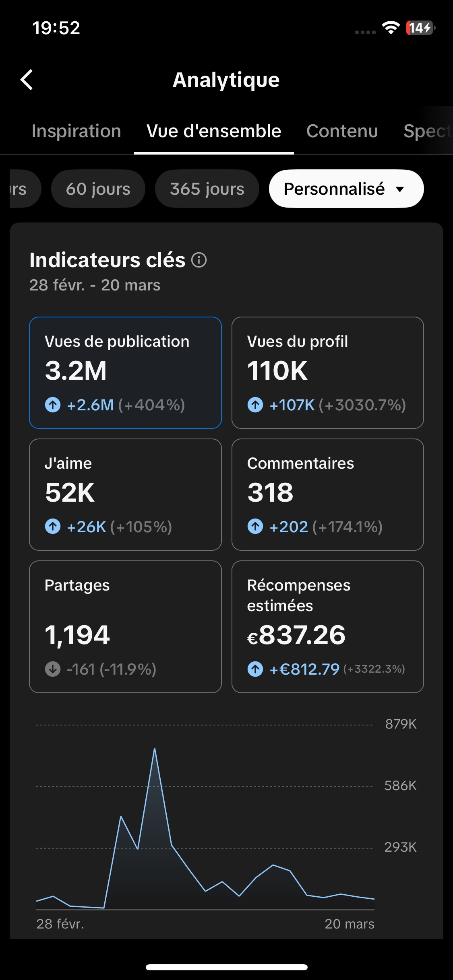Viewport: 453px width, 980px height.
Task: Tap the 3.2M views value
Action: pyautogui.click(x=76, y=371)
